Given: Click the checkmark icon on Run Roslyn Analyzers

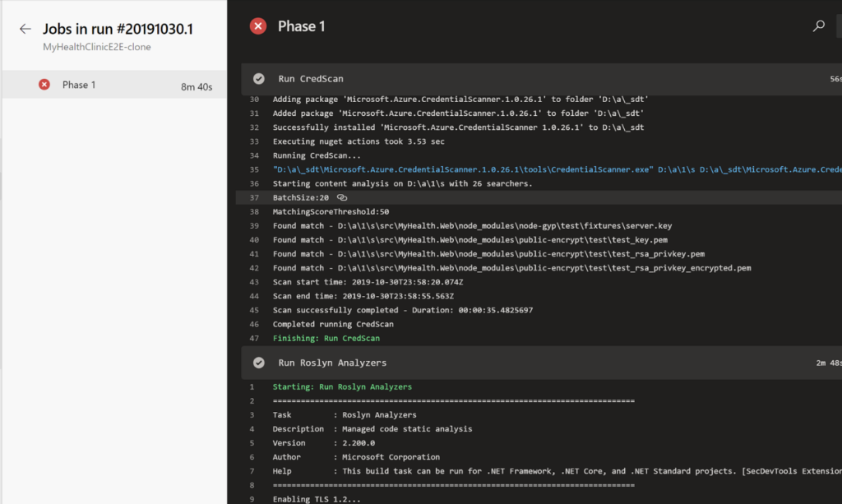Looking at the screenshot, I should (258, 363).
